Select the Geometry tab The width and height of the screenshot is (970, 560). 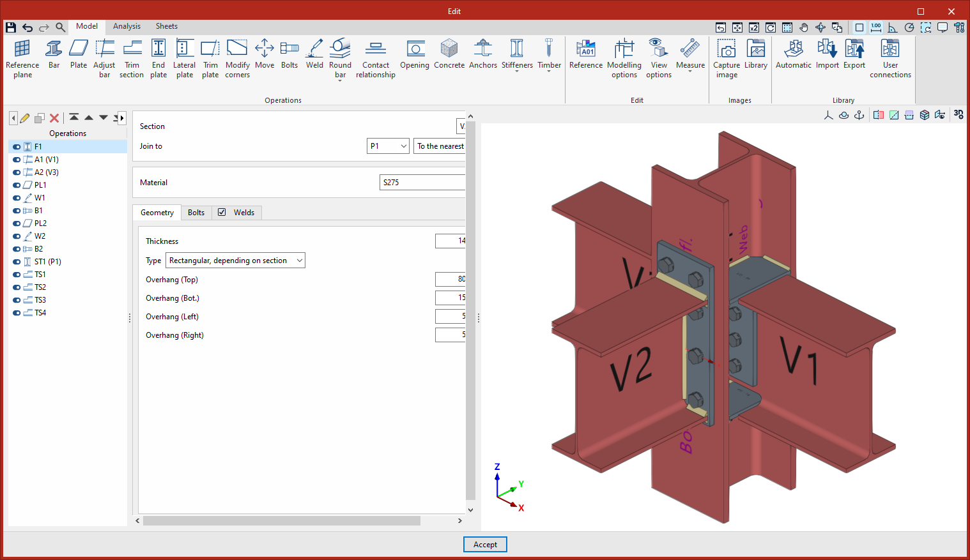[x=157, y=213]
